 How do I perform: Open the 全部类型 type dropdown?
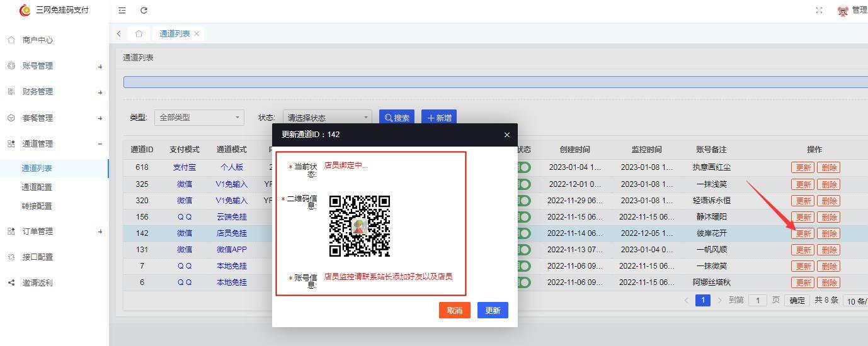[199, 118]
